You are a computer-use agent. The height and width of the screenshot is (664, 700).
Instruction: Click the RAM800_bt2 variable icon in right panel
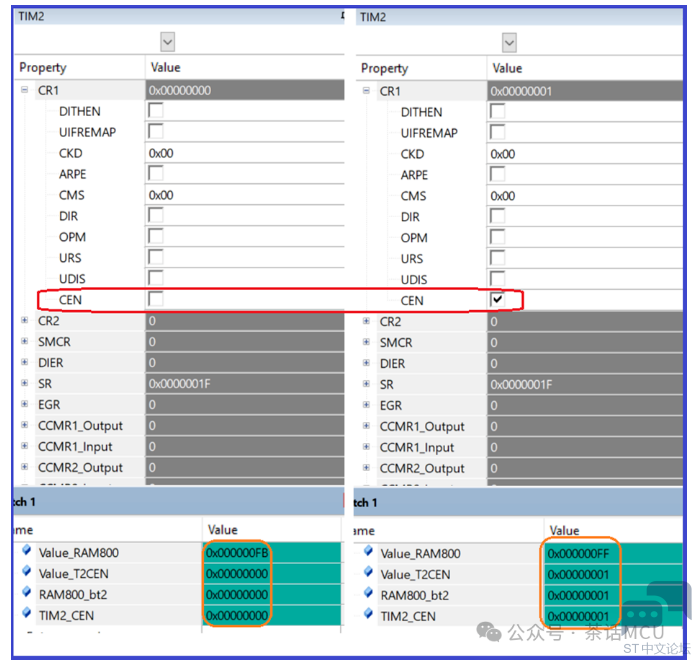pos(367,595)
